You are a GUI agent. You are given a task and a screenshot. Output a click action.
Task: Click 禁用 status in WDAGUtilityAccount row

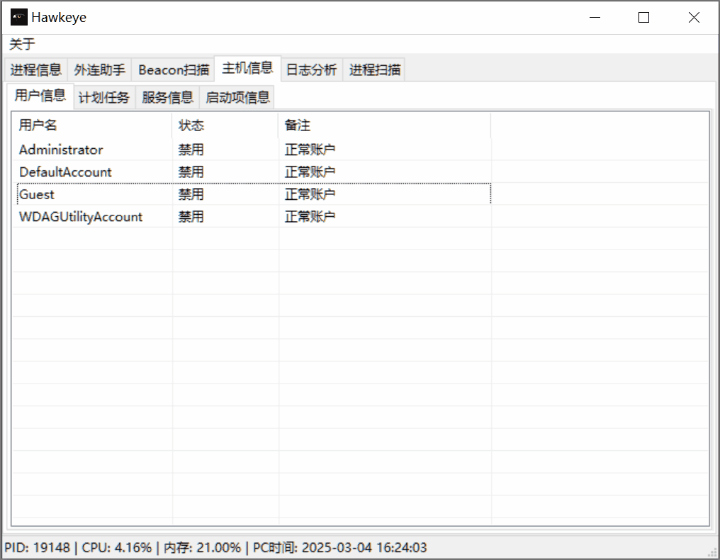[191, 217]
